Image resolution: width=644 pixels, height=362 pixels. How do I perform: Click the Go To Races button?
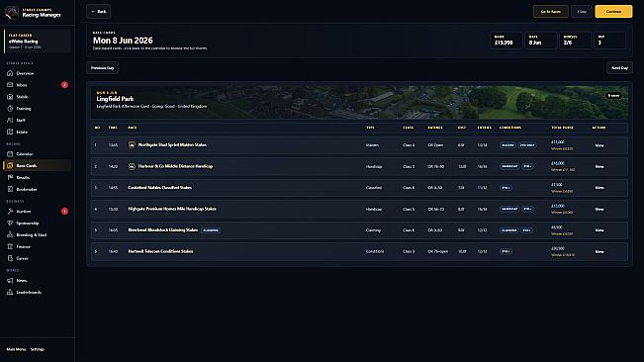tap(550, 12)
